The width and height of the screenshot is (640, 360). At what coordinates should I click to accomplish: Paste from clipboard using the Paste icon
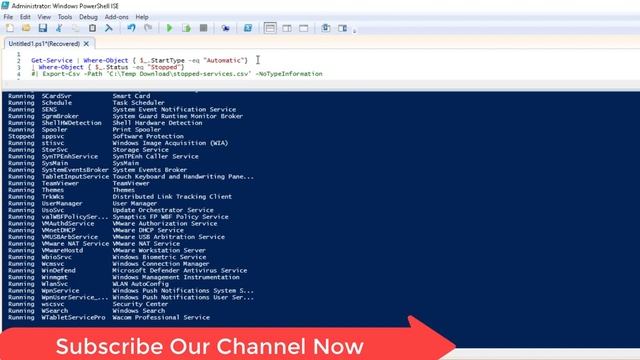[x=92, y=28]
